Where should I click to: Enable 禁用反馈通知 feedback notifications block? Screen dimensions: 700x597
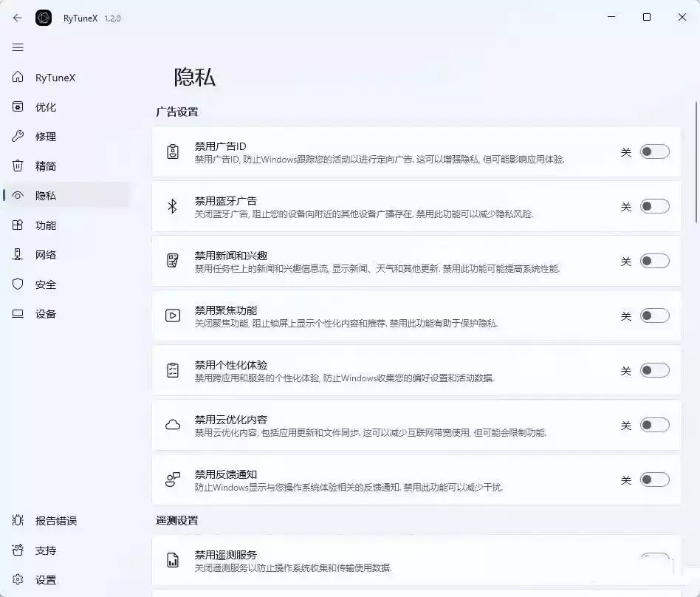[653, 480]
